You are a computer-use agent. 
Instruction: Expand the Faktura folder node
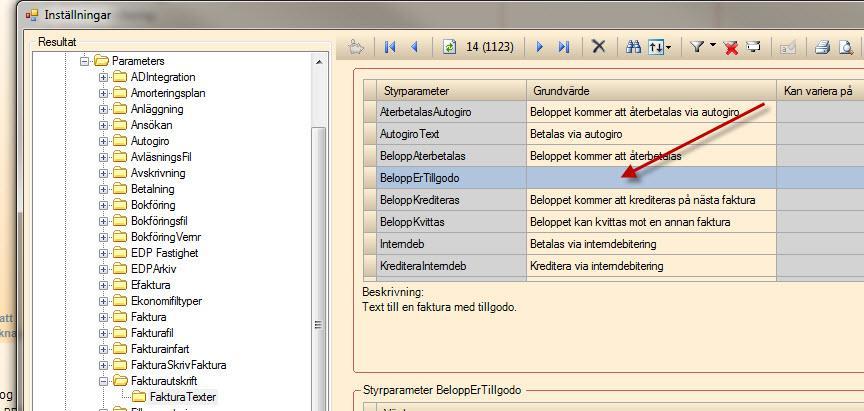click(x=103, y=317)
